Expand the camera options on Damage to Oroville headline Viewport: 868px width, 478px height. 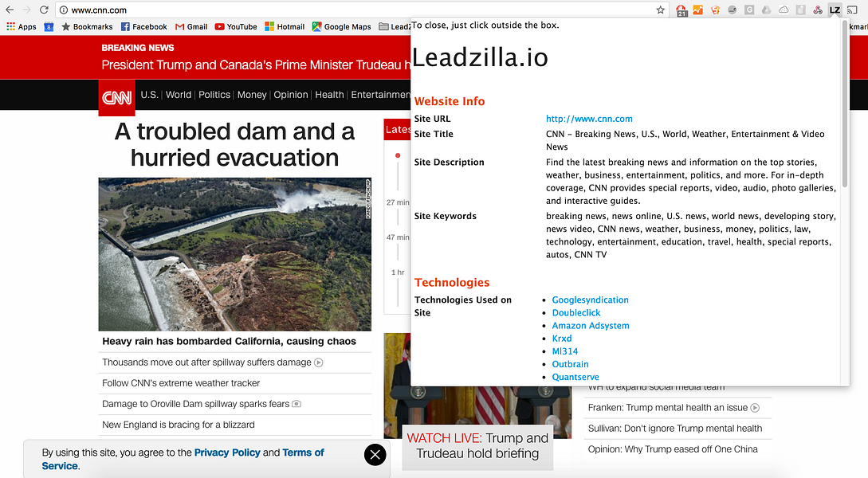tap(296, 404)
